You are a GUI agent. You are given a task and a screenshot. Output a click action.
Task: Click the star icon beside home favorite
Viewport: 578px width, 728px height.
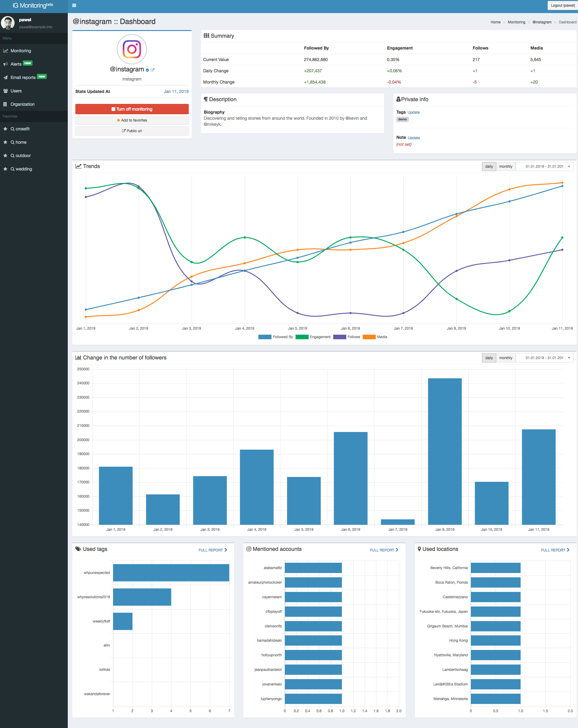coord(5,142)
